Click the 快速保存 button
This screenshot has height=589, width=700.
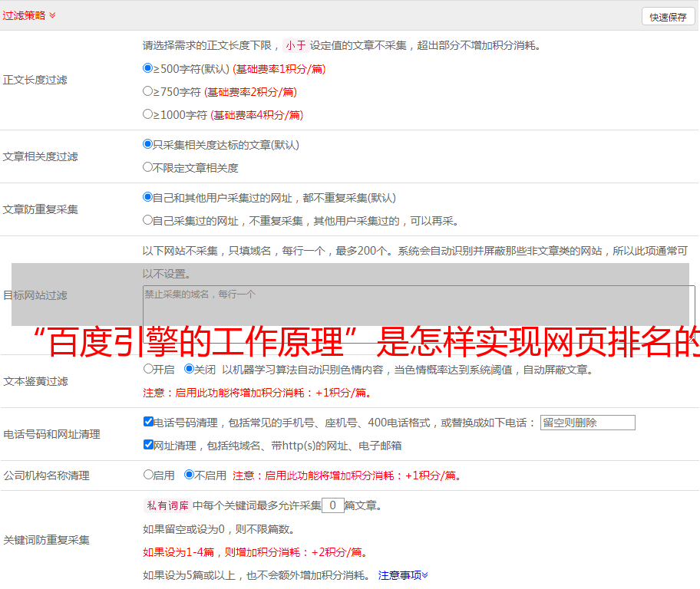668,17
